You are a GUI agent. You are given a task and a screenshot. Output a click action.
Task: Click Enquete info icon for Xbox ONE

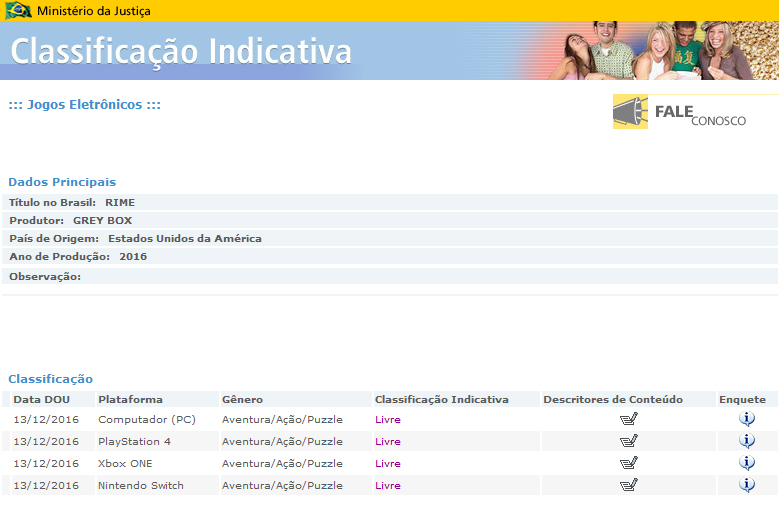[747, 463]
